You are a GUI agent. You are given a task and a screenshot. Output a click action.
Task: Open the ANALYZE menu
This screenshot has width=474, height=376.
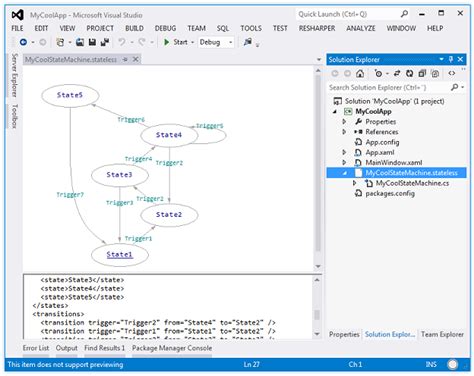(361, 28)
